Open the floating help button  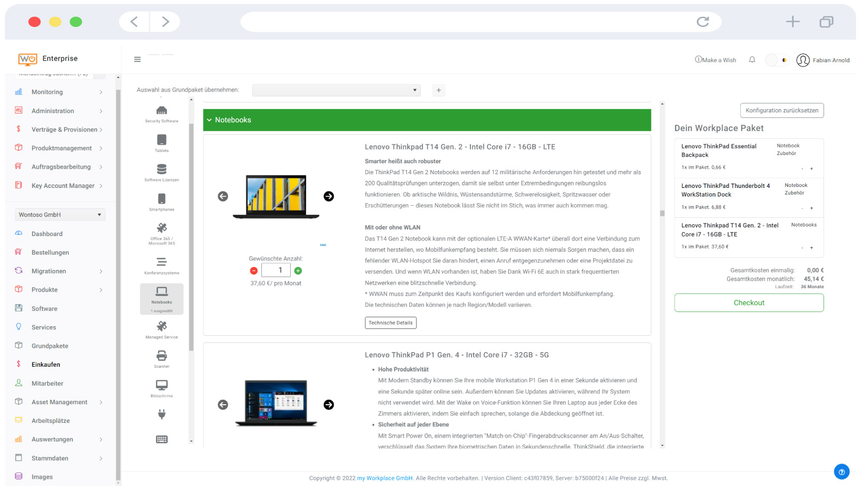coord(842,472)
